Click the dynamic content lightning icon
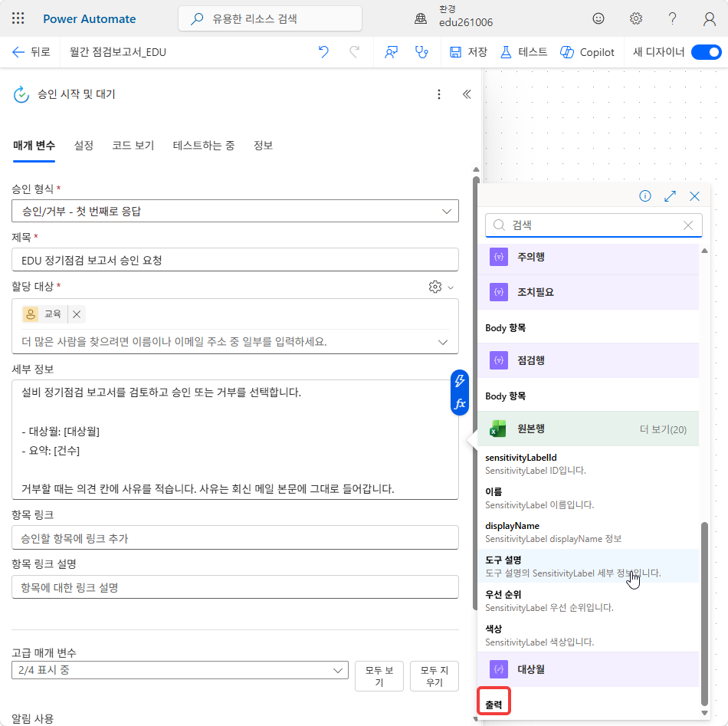The height and width of the screenshot is (726, 728). 460,381
